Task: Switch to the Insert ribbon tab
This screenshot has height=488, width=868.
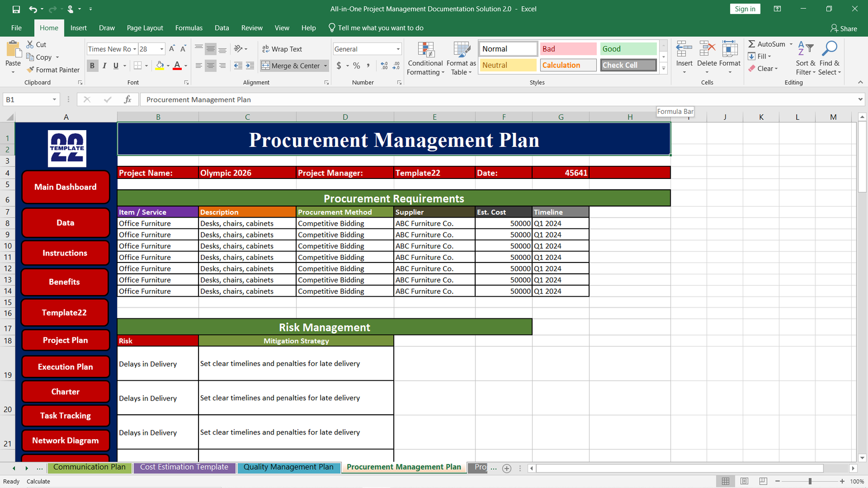Action: [x=79, y=28]
